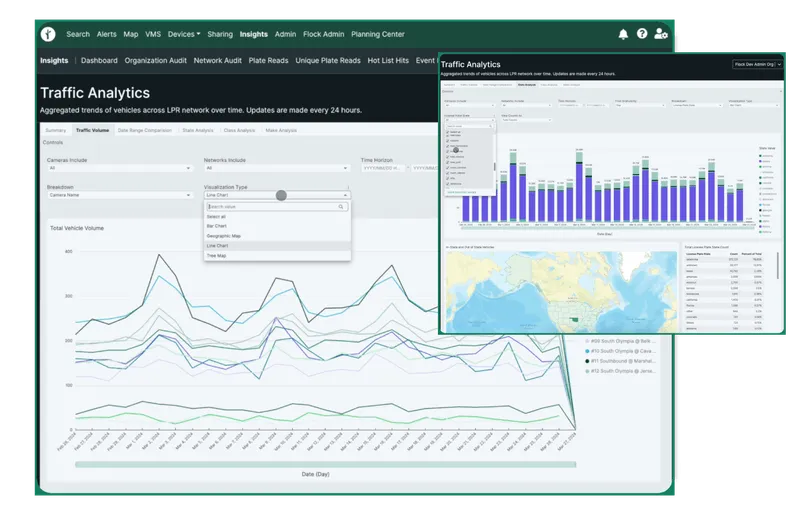Screen dimensions: 800x514
Task: Open Planning Center in top navigation
Action: (378, 34)
